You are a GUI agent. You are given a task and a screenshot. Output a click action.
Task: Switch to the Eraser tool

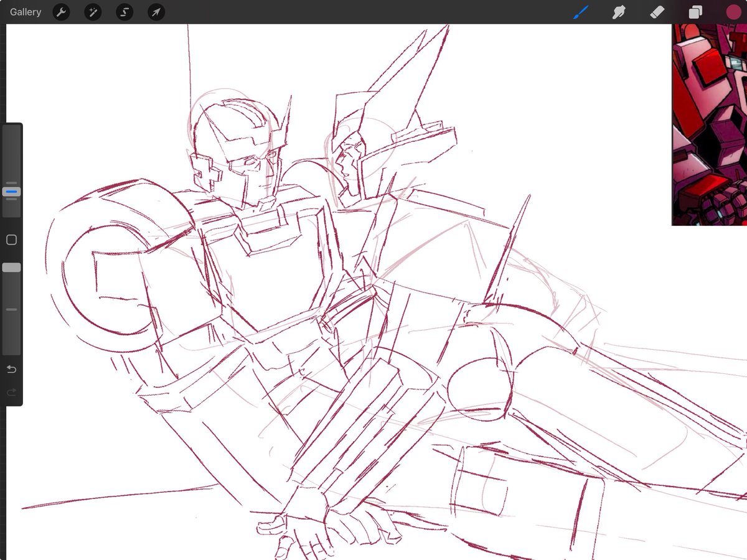pos(657,12)
